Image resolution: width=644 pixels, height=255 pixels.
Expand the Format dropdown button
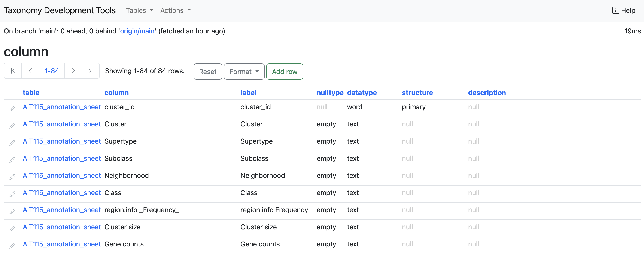point(244,72)
